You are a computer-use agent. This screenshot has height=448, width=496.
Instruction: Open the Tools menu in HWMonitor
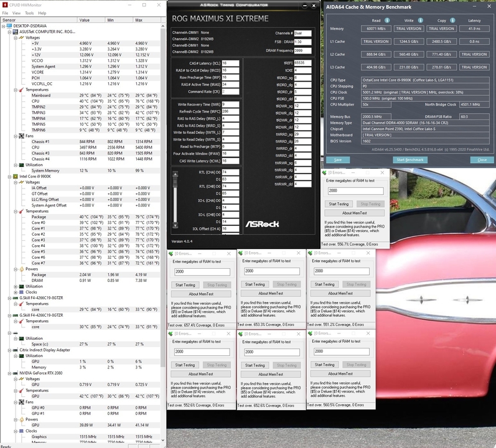coord(29,13)
